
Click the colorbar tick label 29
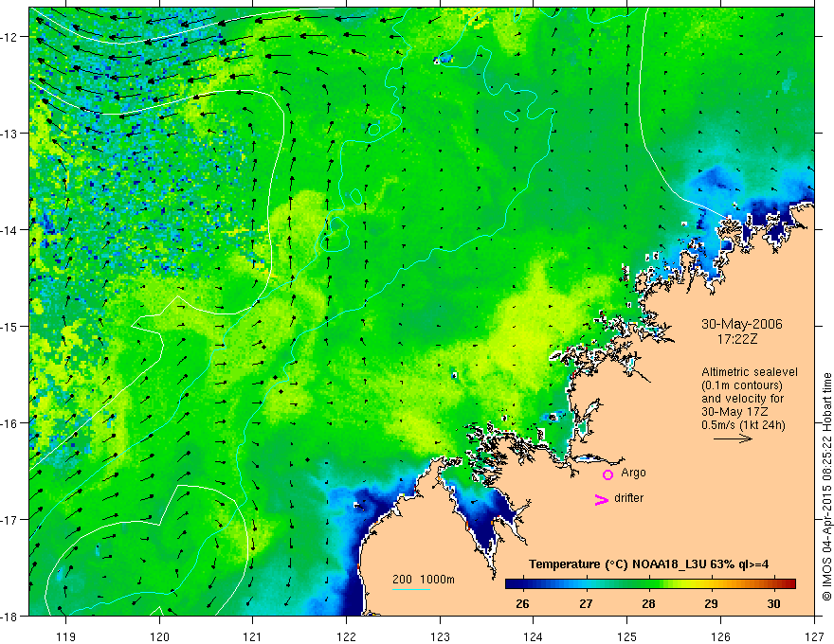click(711, 603)
